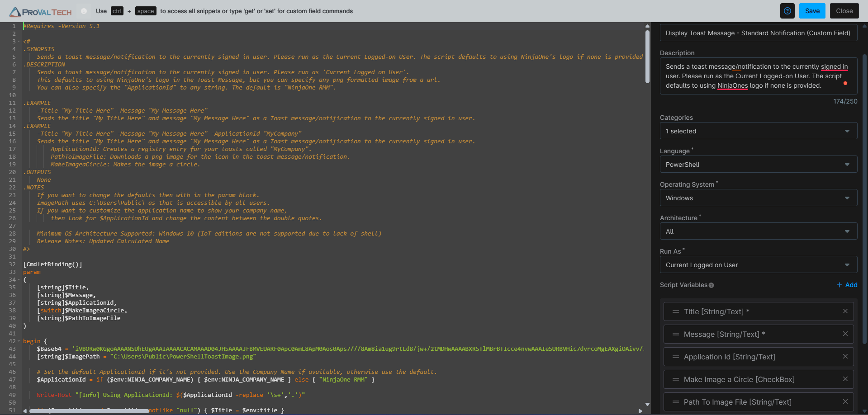Viewport: 868px width, 415px height.
Task: Remove the Make Image a Circle variable
Action: [845, 379]
